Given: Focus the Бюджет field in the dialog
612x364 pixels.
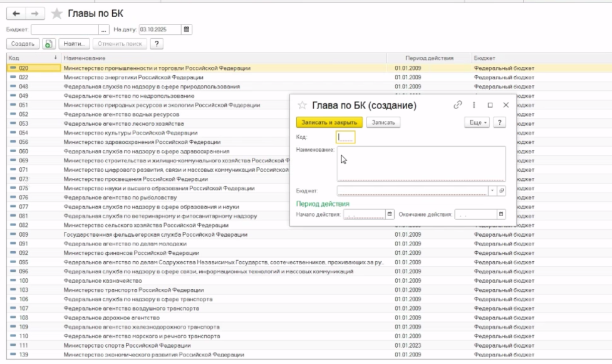Looking at the screenshot, I should click(x=413, y=190).
